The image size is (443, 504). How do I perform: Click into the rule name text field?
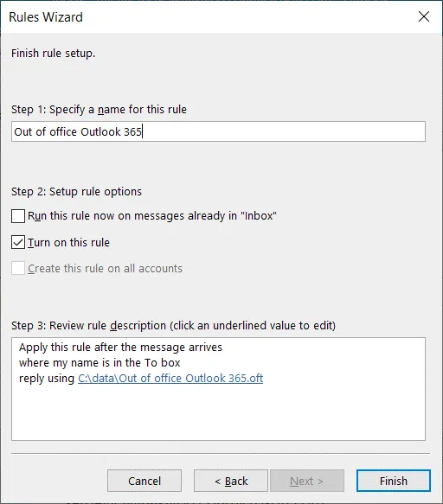(x=218, y=131)
